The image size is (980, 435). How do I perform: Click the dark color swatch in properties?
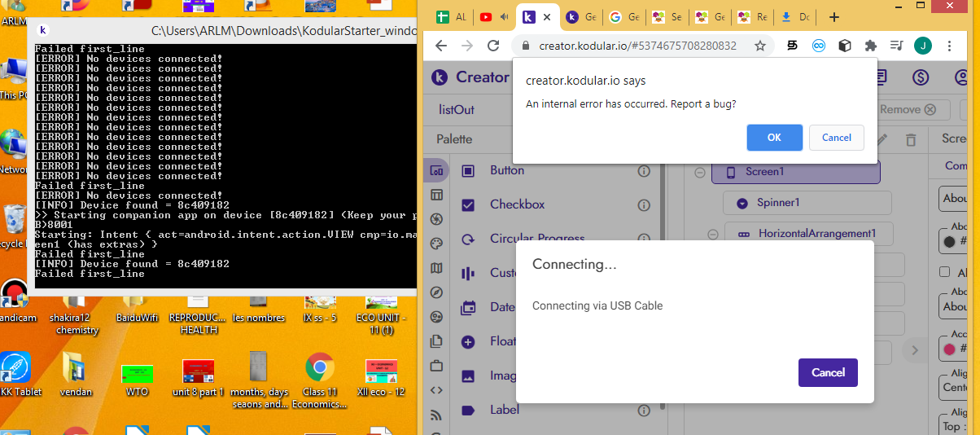948,242
